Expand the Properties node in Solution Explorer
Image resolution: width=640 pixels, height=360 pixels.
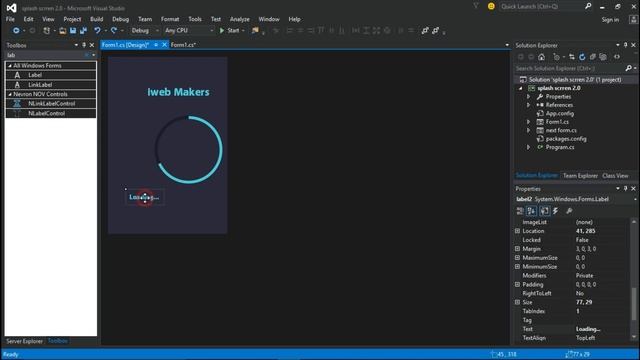point(529,97)
